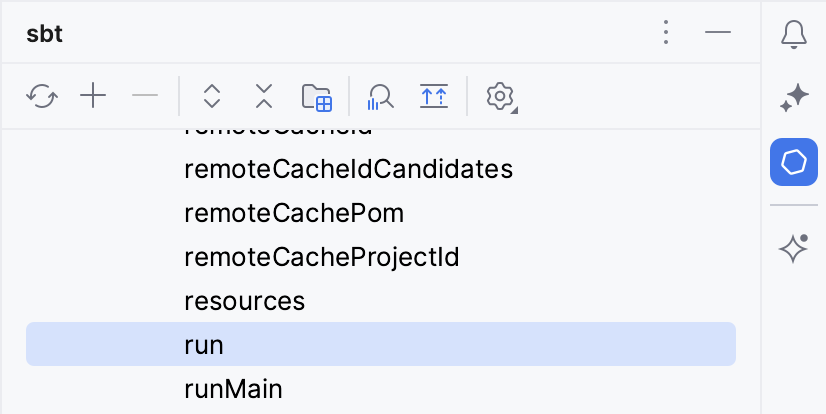Open the AI Assistant sparkles icon
This screenshot has width=826, height=414.
click(x=794, y=98)
